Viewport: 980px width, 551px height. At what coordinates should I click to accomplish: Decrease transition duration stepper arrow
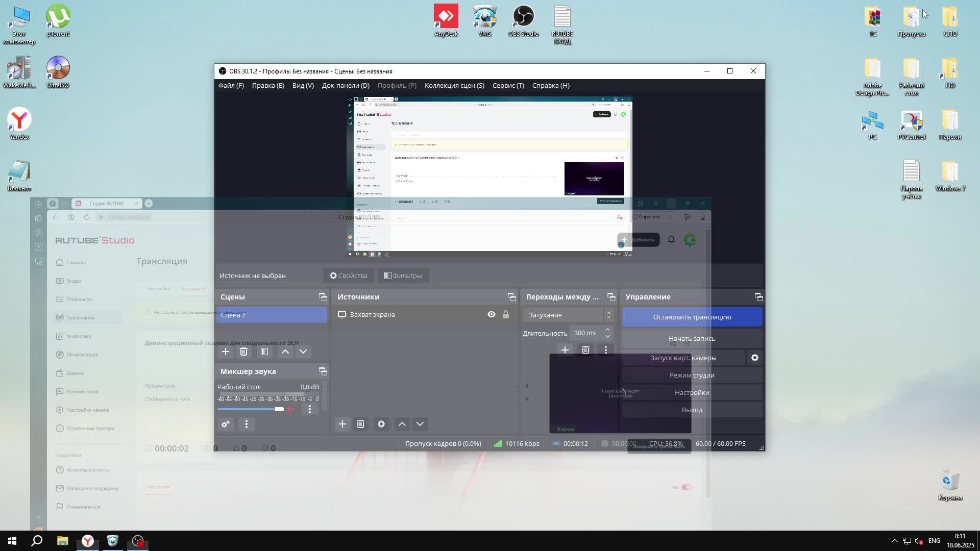607,337
